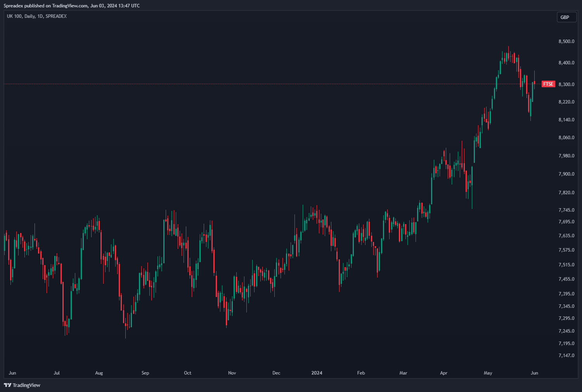The image size is (582, 392).
Task: Click the 7,575.0 price axis label
Action: (566, 250)
